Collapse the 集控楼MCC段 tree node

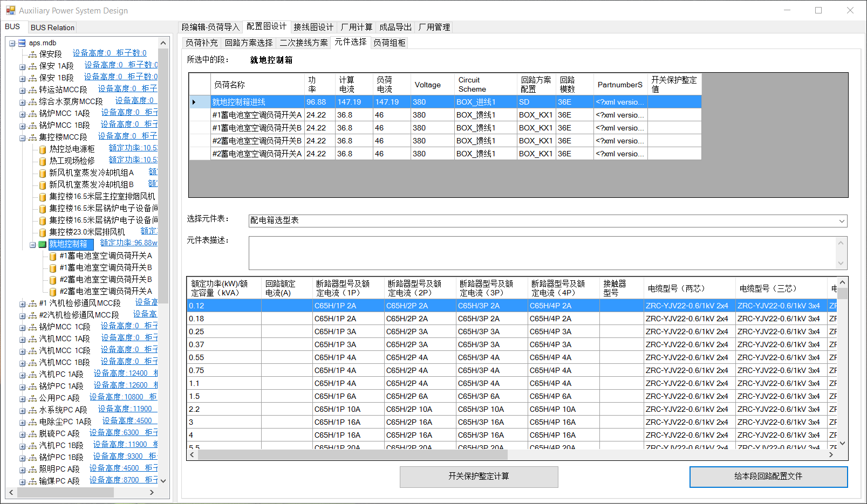pyautogui.click(x=22, y=137)
